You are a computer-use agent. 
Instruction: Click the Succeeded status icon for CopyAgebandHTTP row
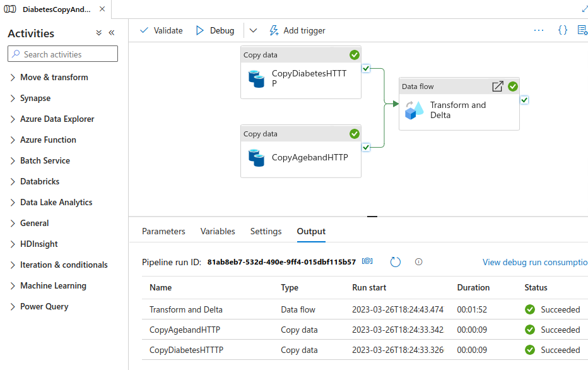(530, 330)
